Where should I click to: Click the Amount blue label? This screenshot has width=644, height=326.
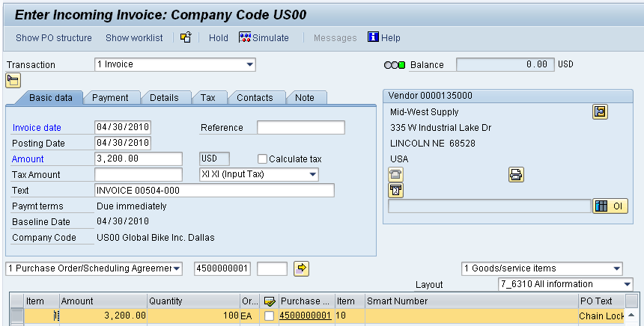pyautogui.click(x=28, y=159)
